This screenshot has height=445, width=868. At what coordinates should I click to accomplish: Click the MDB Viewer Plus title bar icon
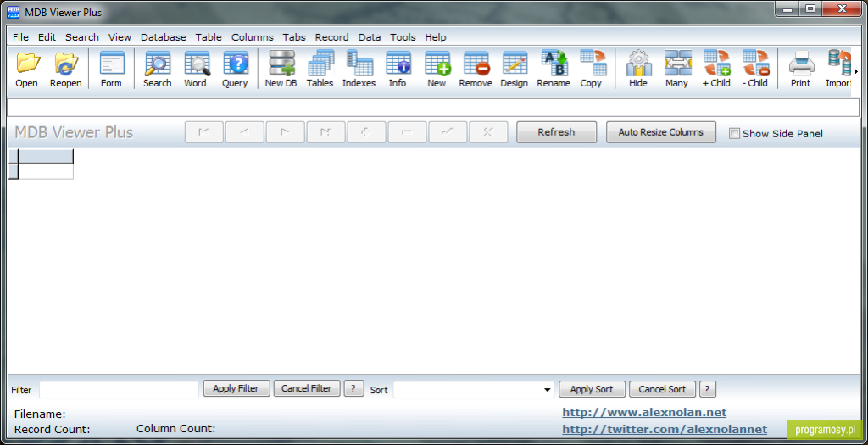13,12
